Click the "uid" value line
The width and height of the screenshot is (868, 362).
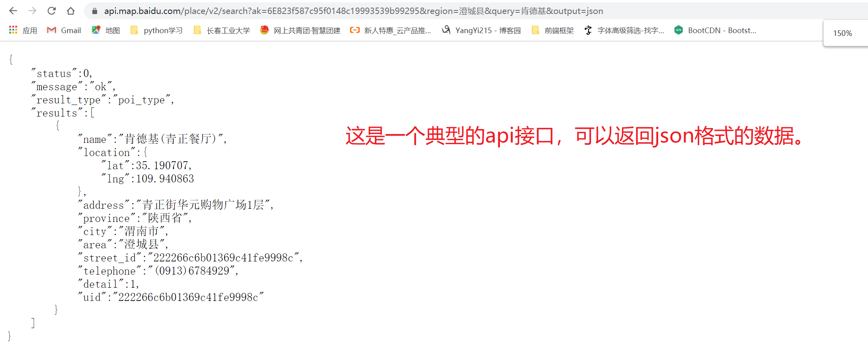pyautogui.click(x=171, y=297)
